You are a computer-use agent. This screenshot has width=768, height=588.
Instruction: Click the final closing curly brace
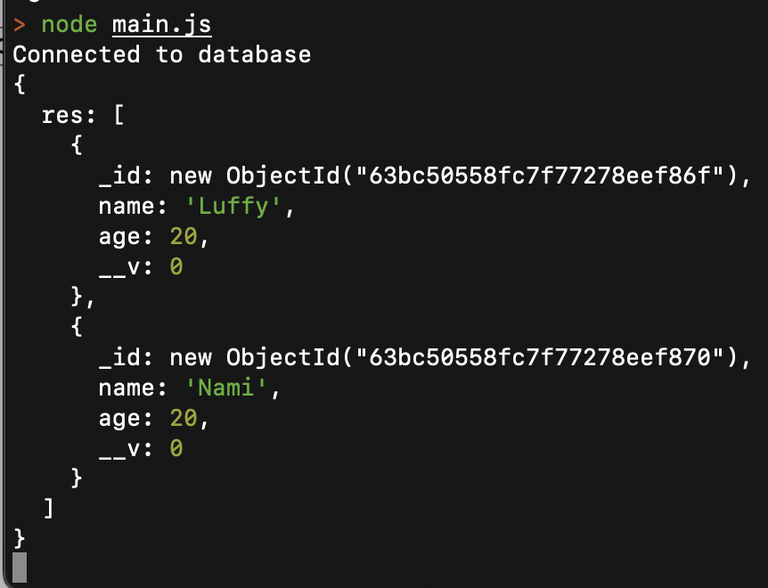(20, 540)
